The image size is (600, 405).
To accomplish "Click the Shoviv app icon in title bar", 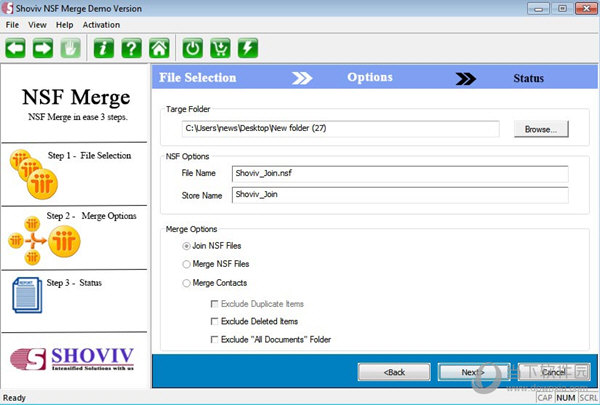I will point(7,8).
